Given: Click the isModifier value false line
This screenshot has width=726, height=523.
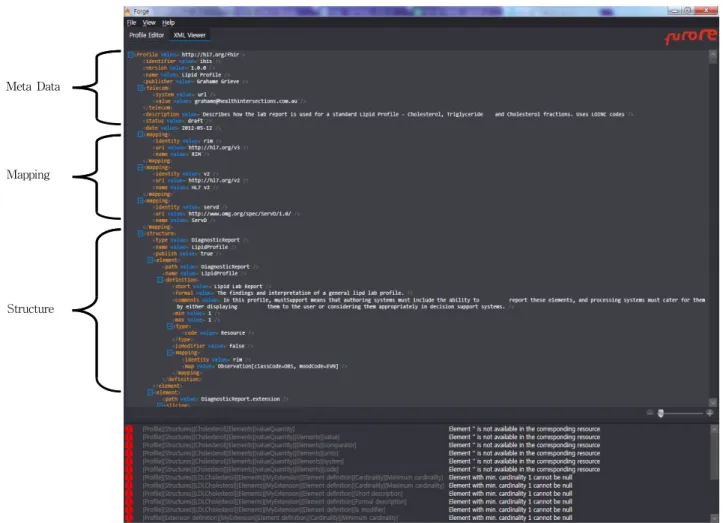Looking at the screenshot, I should [213, 346].
